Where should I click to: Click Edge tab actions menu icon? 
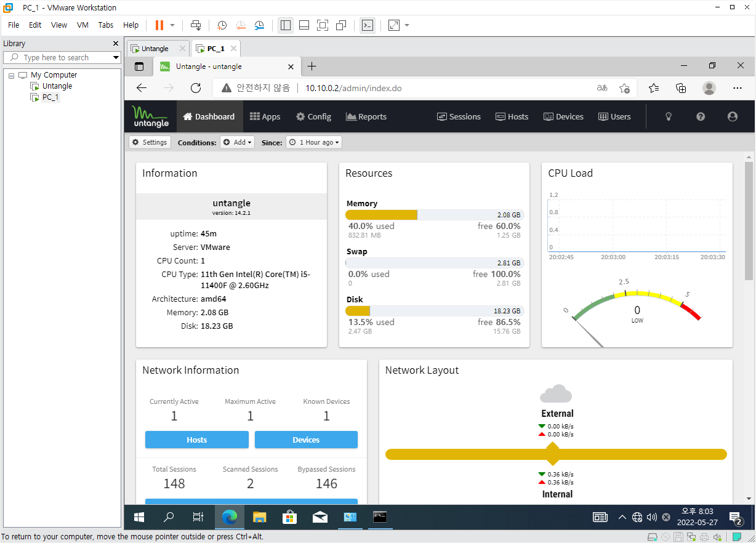(x=139, y=66)
